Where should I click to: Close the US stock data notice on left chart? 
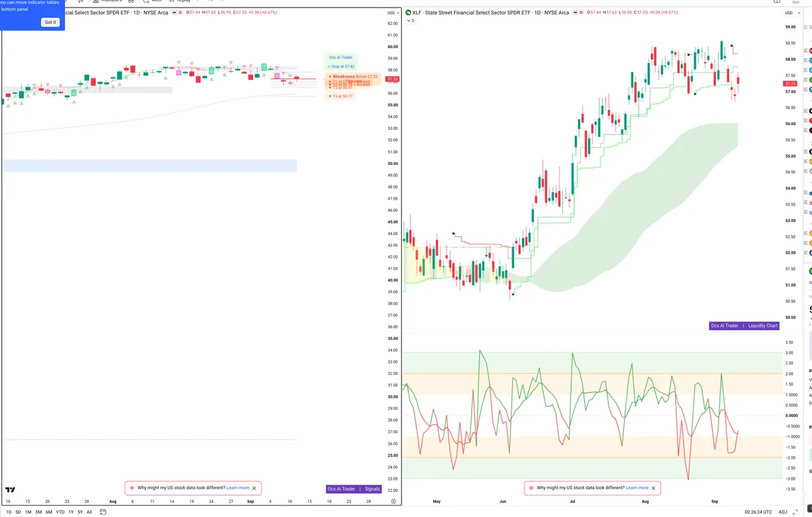254,488
